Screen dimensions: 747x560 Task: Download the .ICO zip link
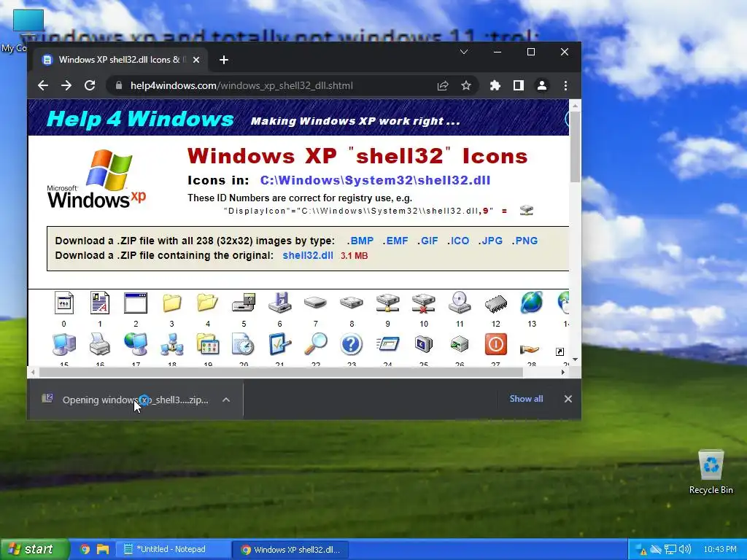point(458,241)
